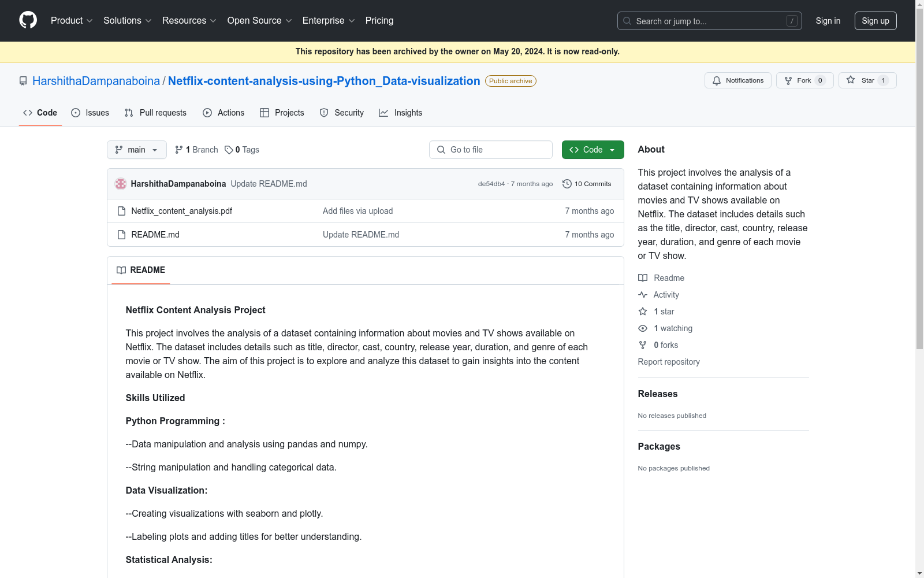Click the book icon beside Readme link

643,278
